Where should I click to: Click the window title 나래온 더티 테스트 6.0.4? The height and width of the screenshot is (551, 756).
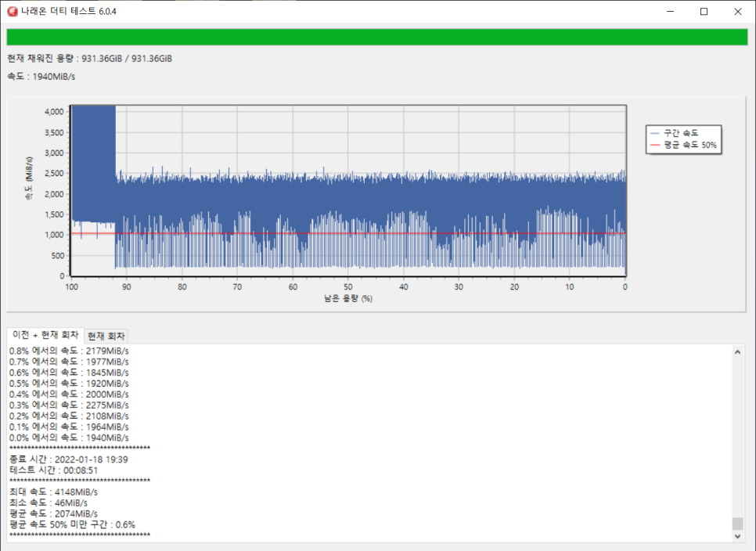click(x=68, y=12)
